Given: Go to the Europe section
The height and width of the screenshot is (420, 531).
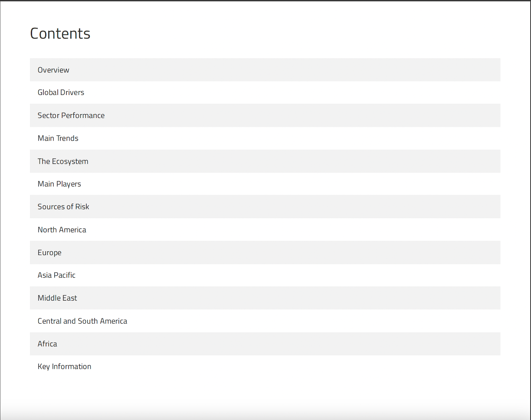Looking at the screenshot, I should pos(49,253).
